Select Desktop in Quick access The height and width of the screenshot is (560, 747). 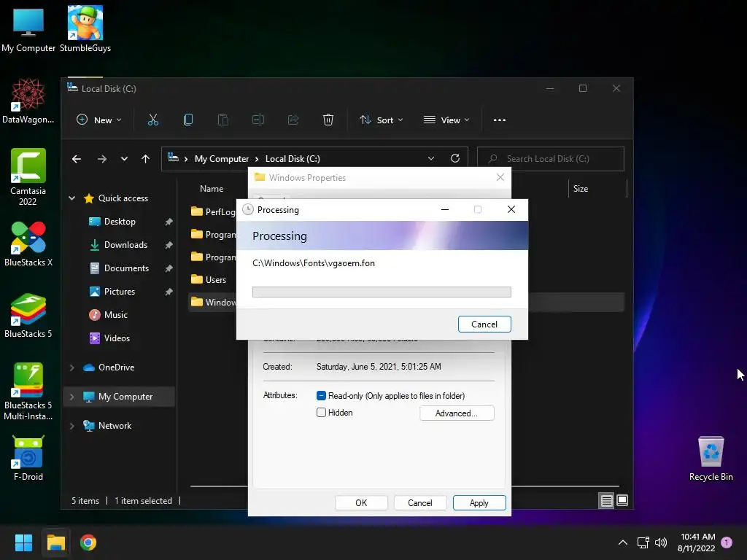pyautogui.click(x=120, y=222)
